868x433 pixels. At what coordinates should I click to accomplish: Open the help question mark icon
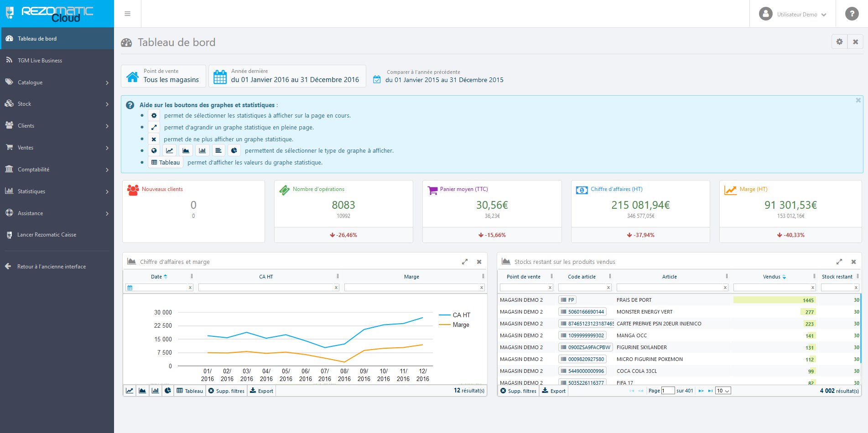(x=852, y=14)
